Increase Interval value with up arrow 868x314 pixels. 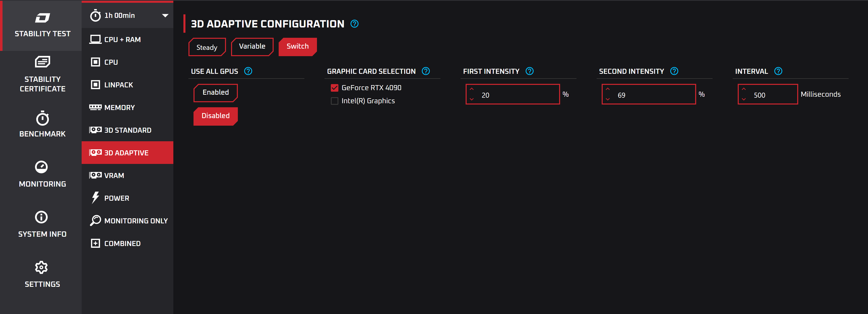744,89
